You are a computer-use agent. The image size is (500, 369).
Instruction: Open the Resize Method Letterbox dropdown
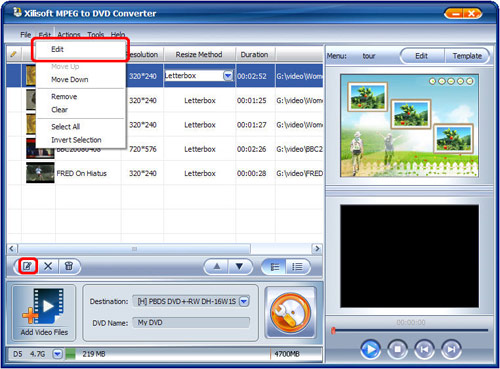[228, 76]
